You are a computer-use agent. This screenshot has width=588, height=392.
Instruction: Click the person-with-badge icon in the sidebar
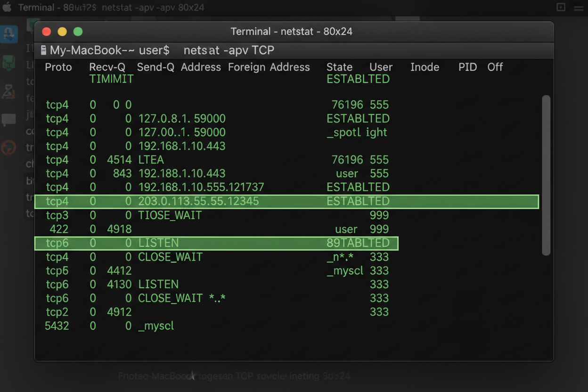(x=9, y=91)
